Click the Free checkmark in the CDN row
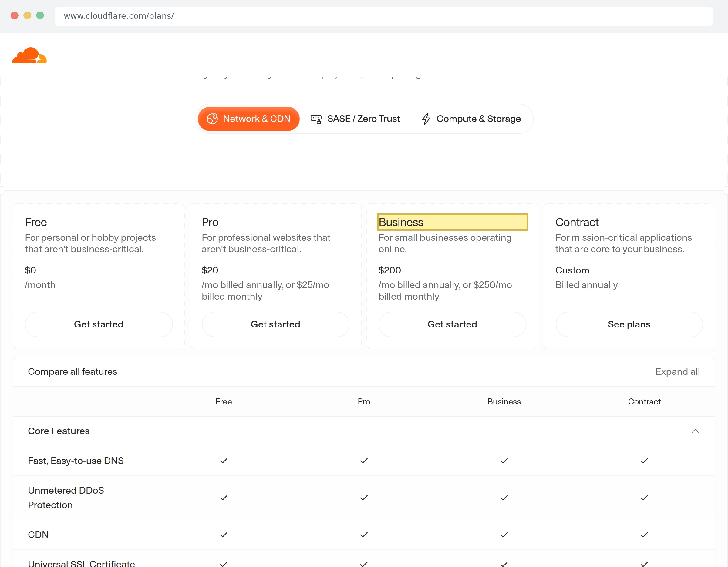The width and height of the screenshot is (728, 567). [224, 535]
